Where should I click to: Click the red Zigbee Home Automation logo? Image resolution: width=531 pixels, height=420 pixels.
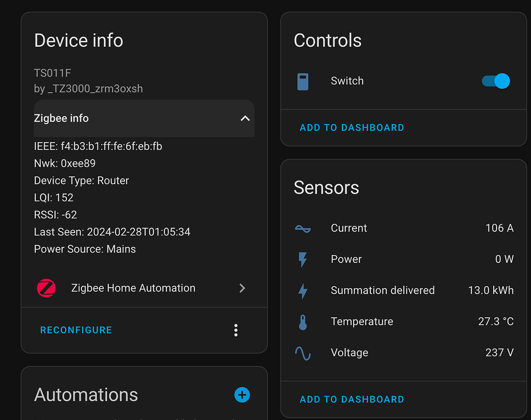tap(46, 288)
